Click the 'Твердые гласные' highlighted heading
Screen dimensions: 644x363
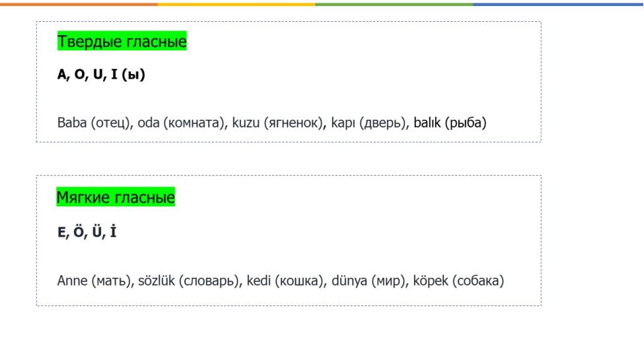point(122,41)
